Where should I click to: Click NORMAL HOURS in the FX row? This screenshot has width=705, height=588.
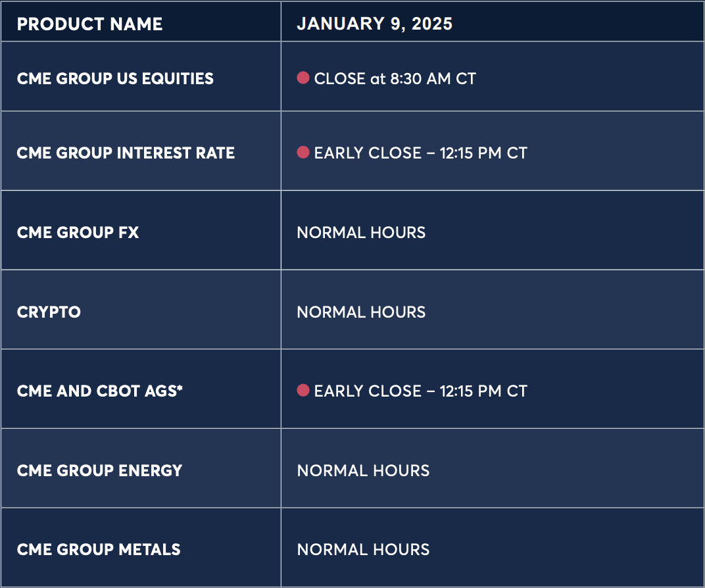[361, 232]
